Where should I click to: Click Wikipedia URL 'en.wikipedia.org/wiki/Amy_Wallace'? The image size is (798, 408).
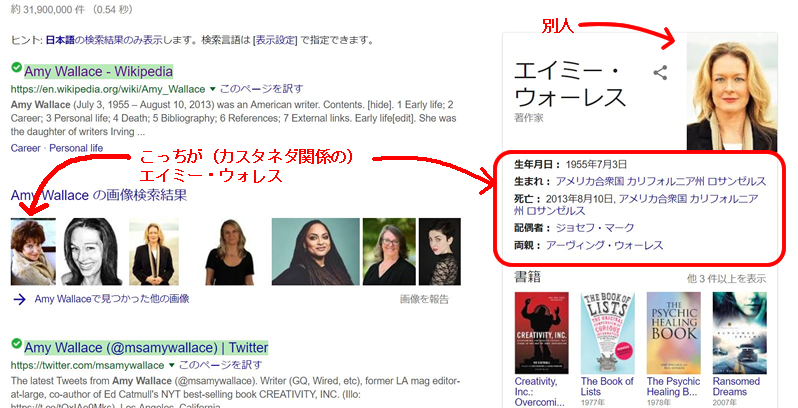click(108, 89)
